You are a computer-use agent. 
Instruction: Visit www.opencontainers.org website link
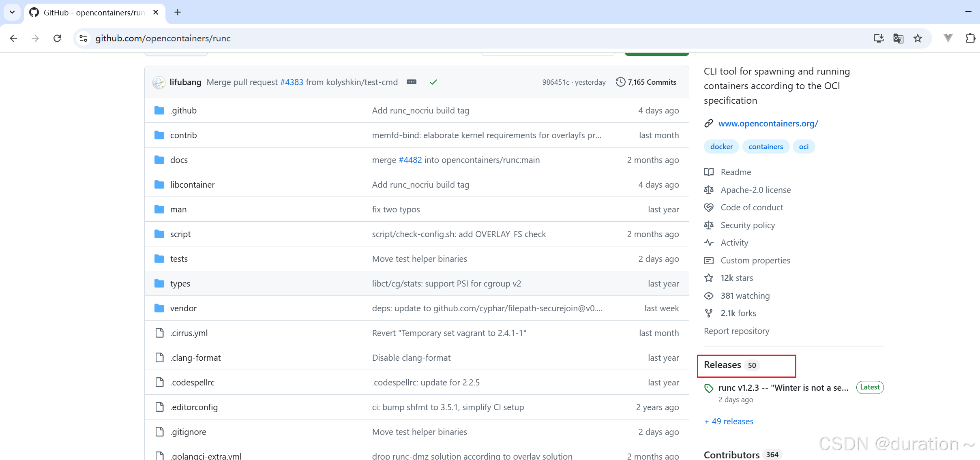[768, 123]
